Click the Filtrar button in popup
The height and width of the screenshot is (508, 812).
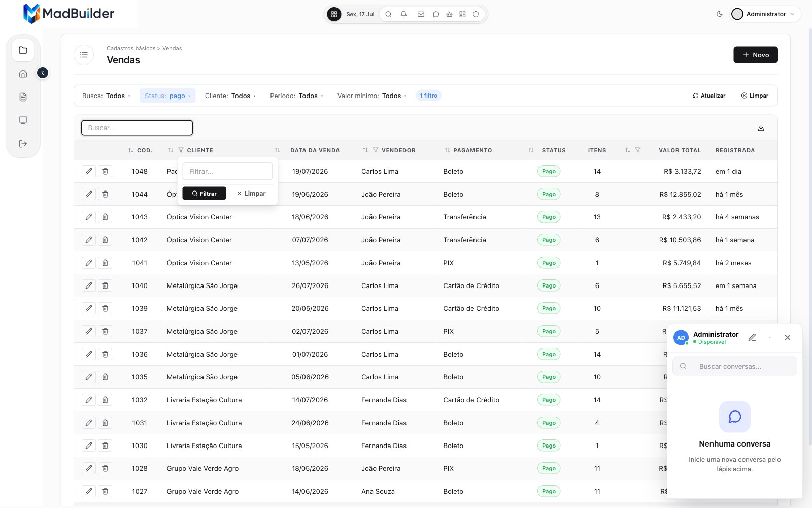204,194
